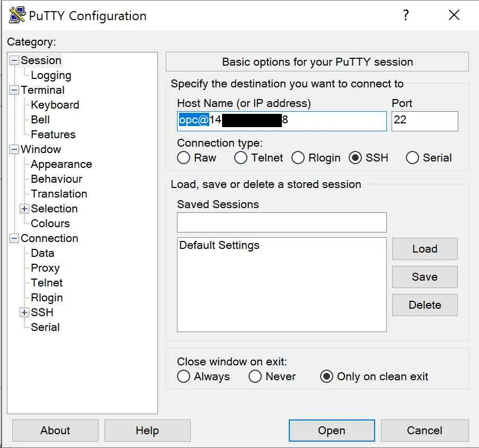Image resolution: width=479 pixels, height=448 pixels.
Task: Collapse the Terminal category node
Action: pyautogui.click(x=14, y=90)
